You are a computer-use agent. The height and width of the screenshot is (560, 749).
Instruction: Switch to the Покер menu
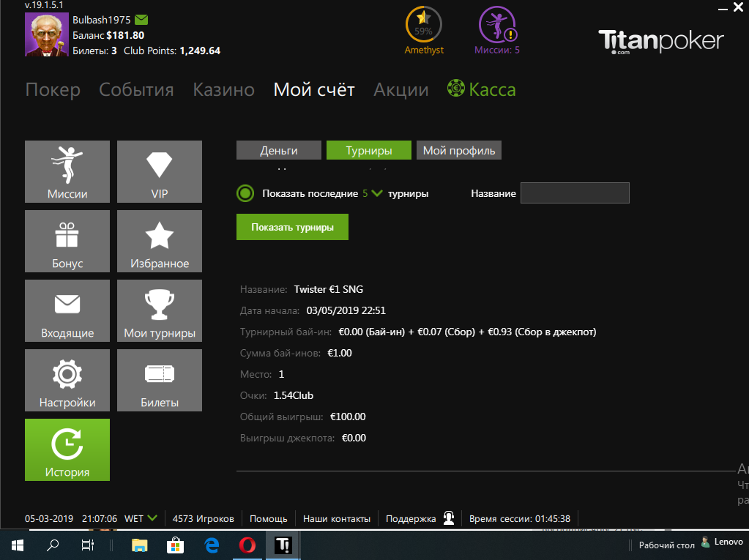(53, 90)
